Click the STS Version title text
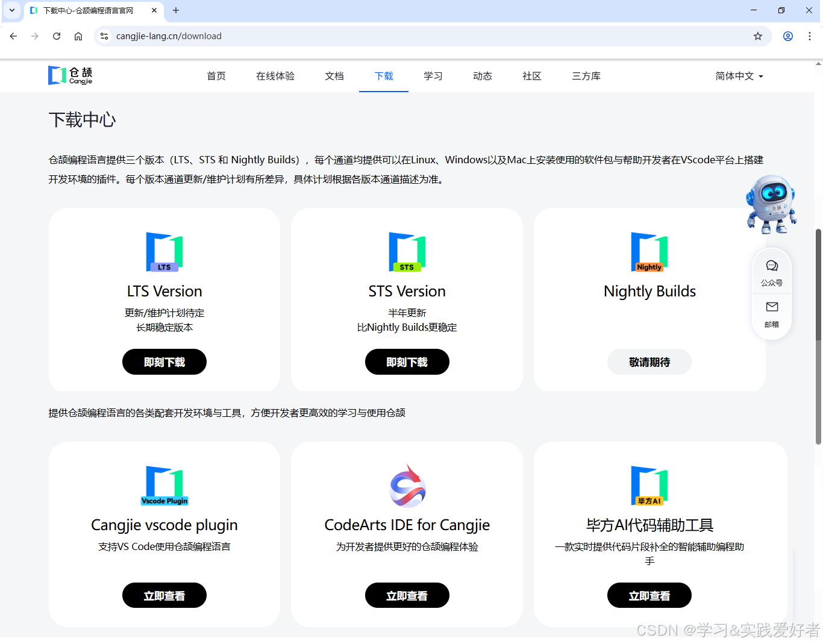Image resolution: width=823 pixels, height=644 pixels. [x=407, y=292]
